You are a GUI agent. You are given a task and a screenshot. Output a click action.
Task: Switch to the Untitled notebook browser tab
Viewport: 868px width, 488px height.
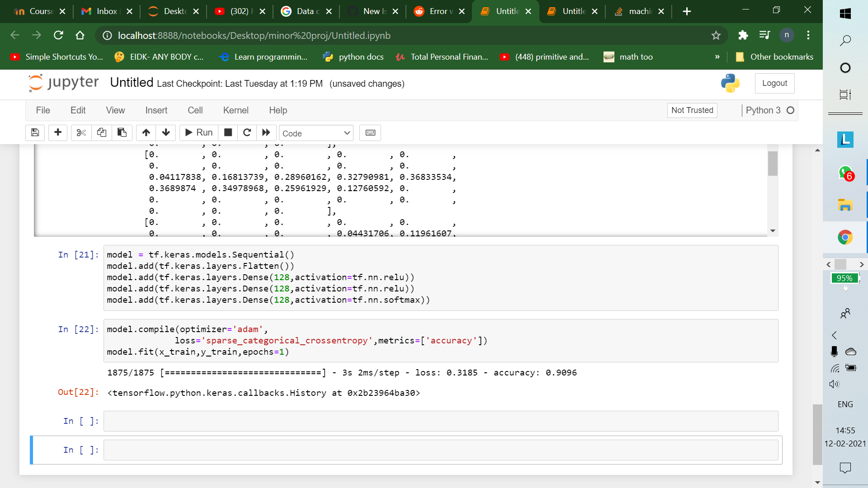point(505,11)
